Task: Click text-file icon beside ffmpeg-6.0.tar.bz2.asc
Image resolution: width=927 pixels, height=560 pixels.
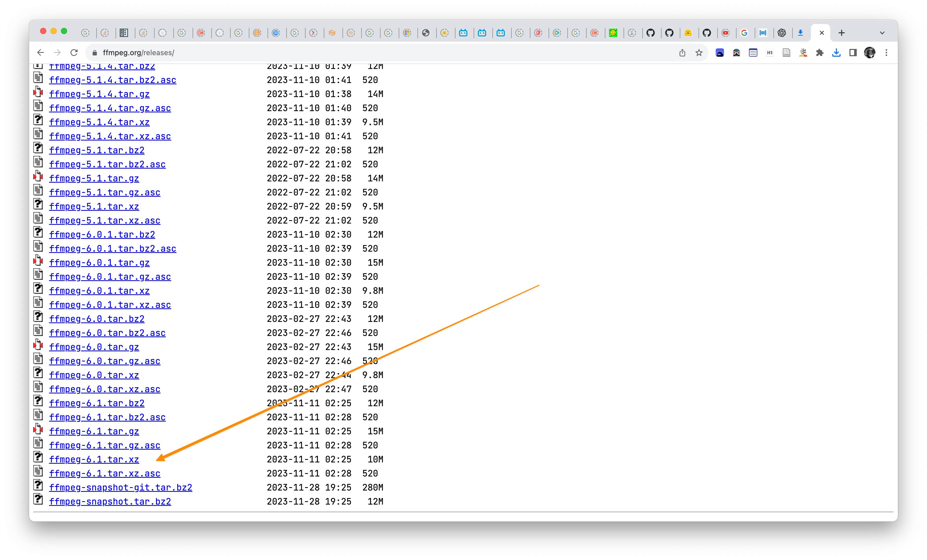Action: (38, 330)
